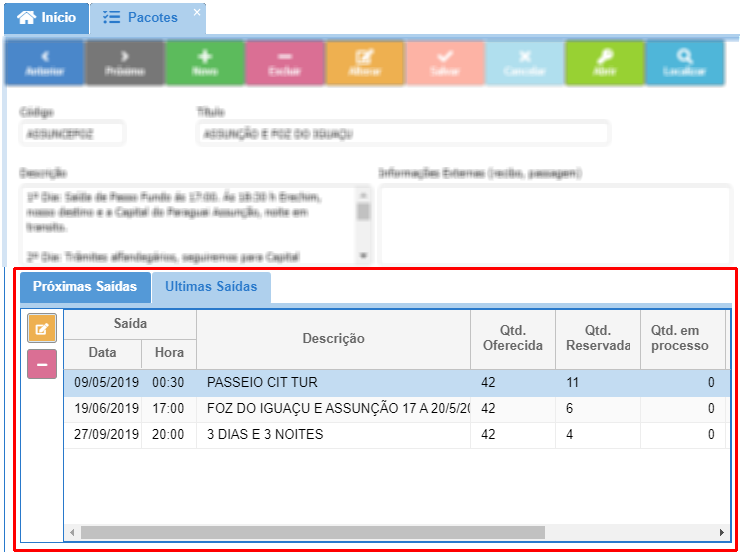Click the Localizar search button
Image resolution: width=740 pixels, height=552 pixels.
pyautogui.click(x=685, y=63)
